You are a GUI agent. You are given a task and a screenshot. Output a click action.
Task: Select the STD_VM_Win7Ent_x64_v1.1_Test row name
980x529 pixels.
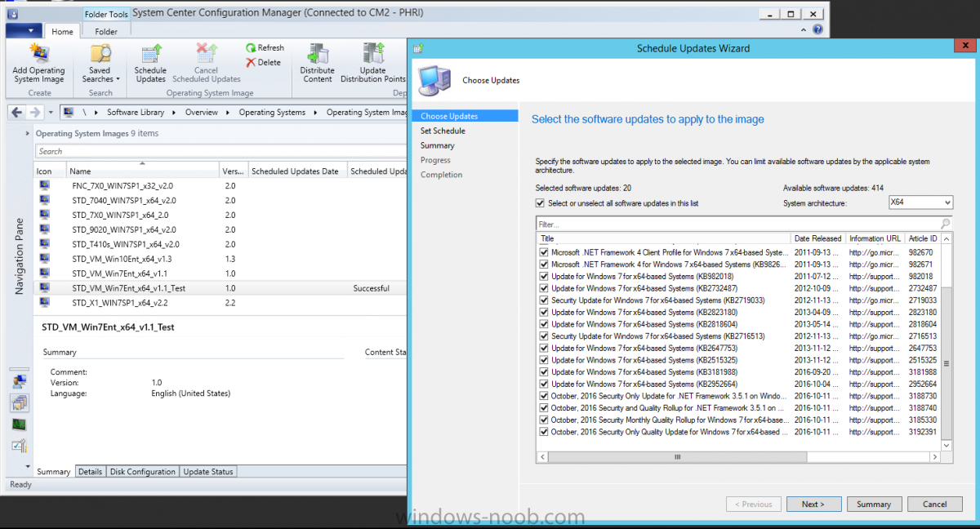coord(128,288)
